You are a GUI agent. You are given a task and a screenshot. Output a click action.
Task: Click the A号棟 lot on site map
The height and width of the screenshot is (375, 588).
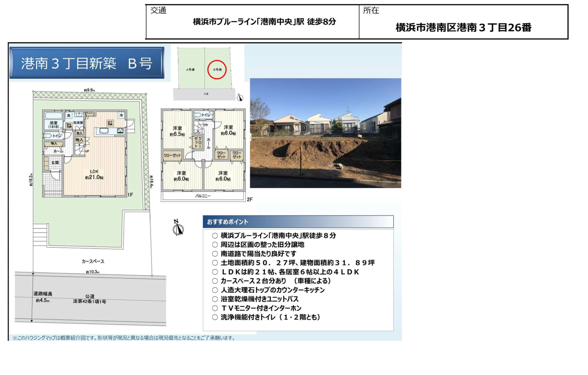190,69
